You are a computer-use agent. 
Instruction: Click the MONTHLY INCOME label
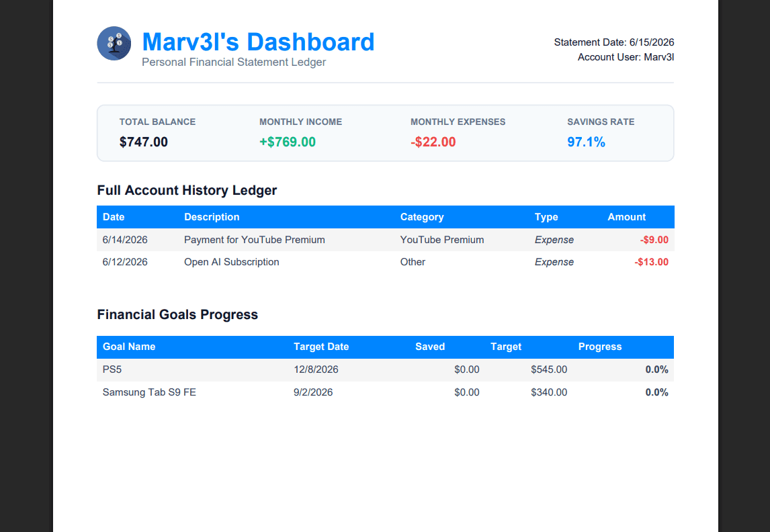pyautogui.click(x=300, y=122)
